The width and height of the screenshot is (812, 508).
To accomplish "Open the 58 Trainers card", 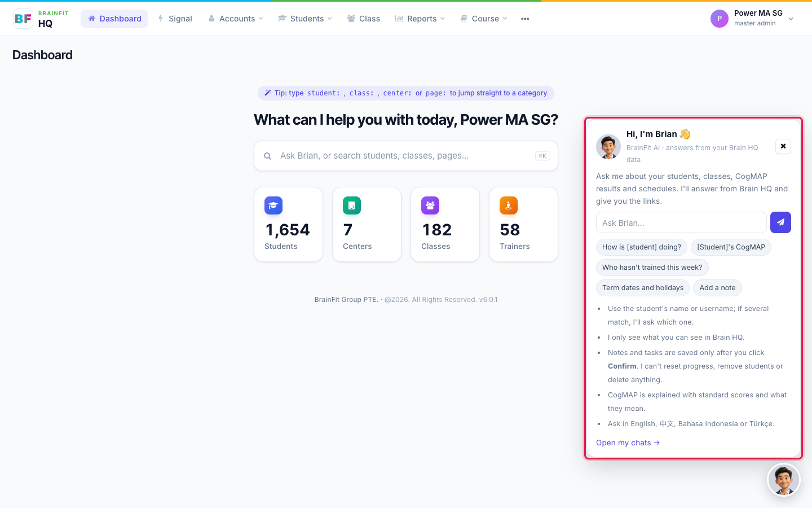I will pyautogui.click(x=523, y=224).
